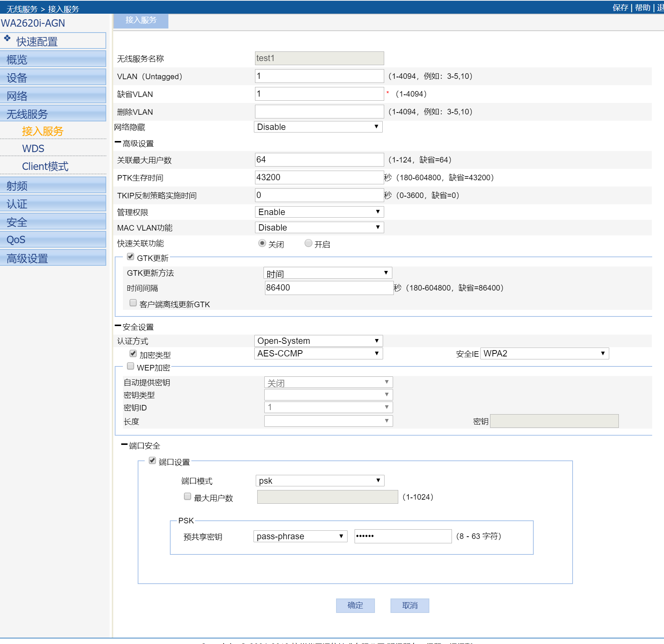664x644 pixels.
Task: Click the quick config diamond icon
Action: (7, 38)
